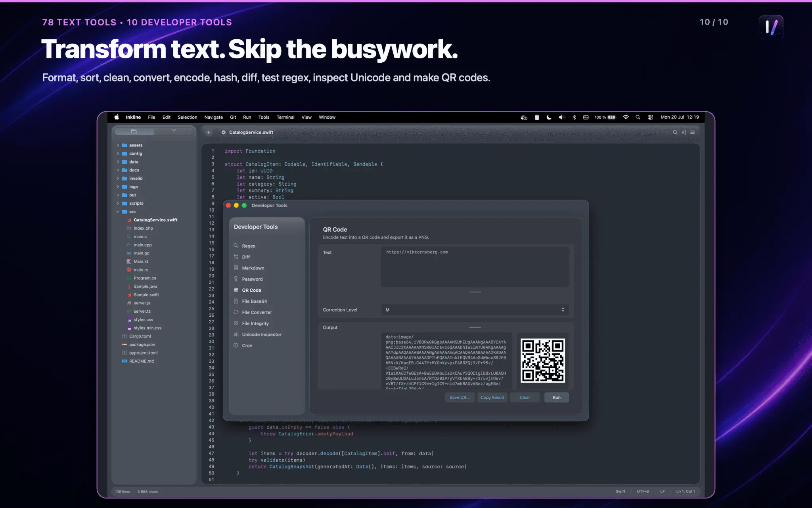This screenshot has height=508, width=812.
Task: Click the text format icon in editor toolbar
Action: pos(684,133)
